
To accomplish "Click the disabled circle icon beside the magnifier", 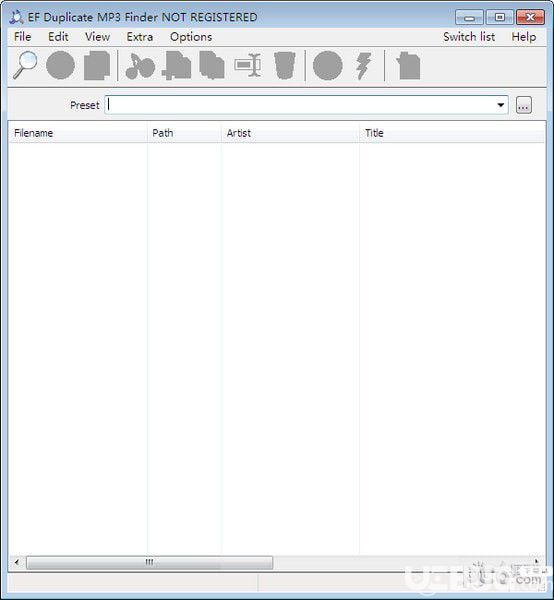I will [x=60, y=65].
